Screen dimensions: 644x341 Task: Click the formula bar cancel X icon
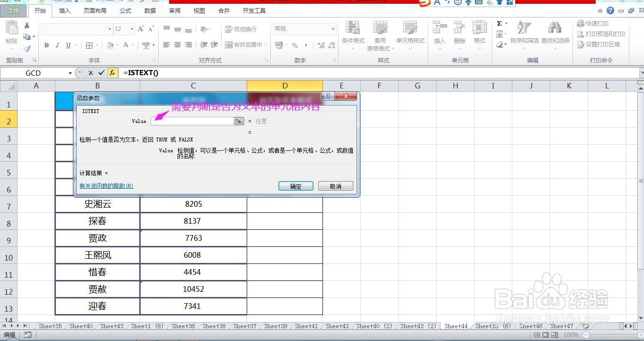(x=90, y=73)
